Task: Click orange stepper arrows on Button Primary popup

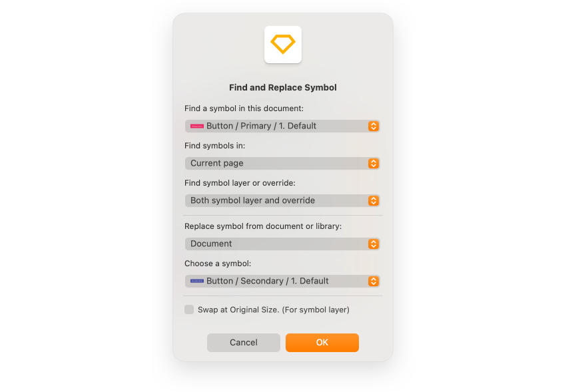Action: coord(374,126)
